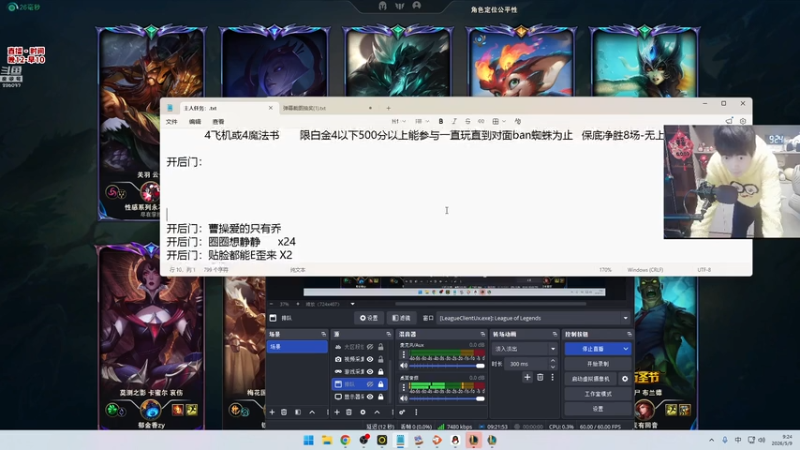Switch to the second Notepad tab
Image resolution: width=800 pixels, height=450 pixels.
327,108
